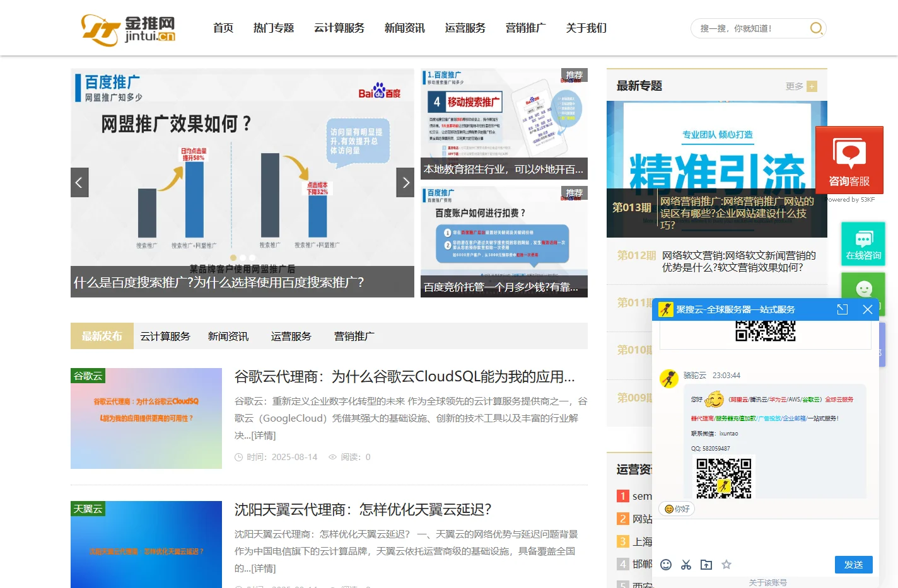Open 云计算服务 in top navigation
This screenshot has height=588, width=898.
coord(339,28)
